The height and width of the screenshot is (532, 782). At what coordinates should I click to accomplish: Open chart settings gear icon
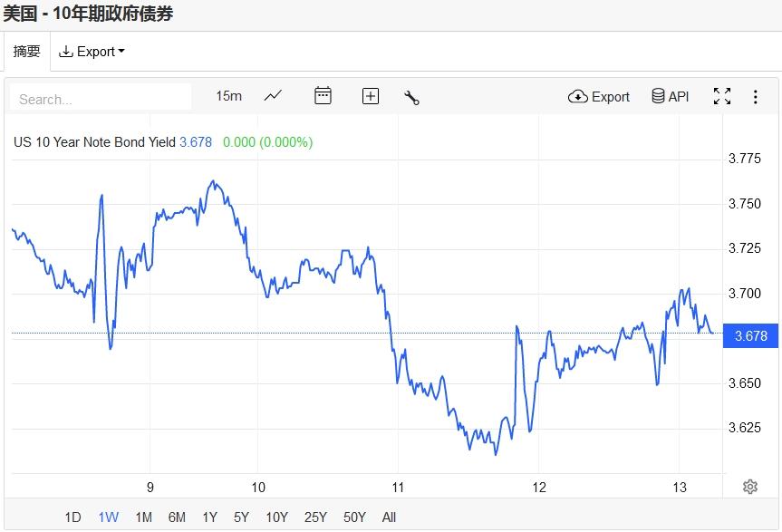coord(750,487)
